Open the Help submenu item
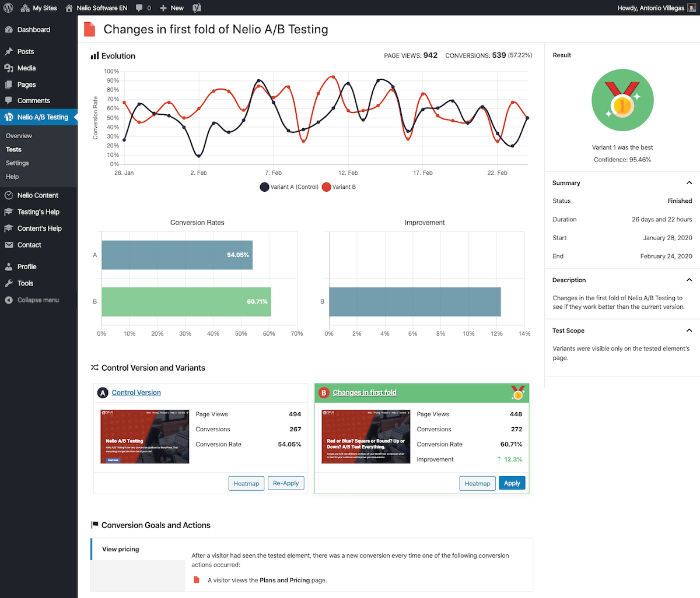This screenshot has width=700, height=598. (12, 177)
